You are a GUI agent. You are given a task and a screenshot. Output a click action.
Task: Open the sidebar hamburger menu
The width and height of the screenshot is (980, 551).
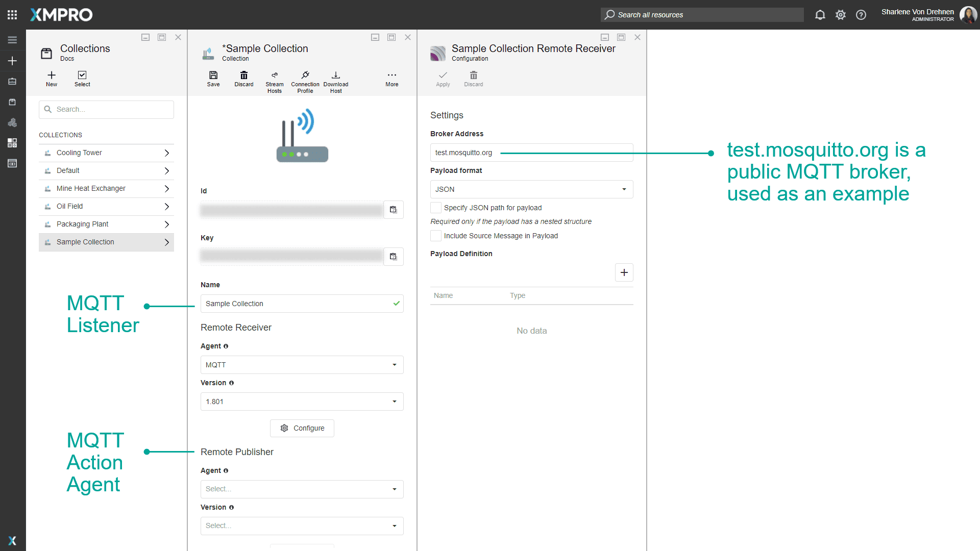click(x=12, y=40)
